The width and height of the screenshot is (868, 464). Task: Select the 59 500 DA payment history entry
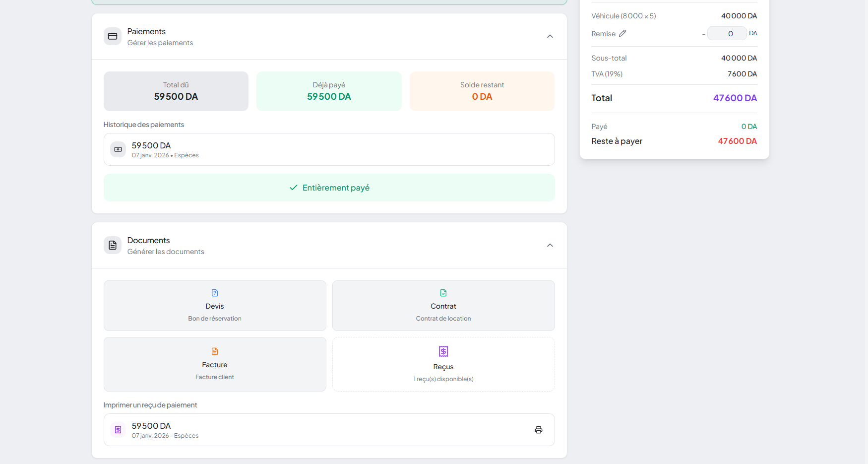[x=329, y=149]
